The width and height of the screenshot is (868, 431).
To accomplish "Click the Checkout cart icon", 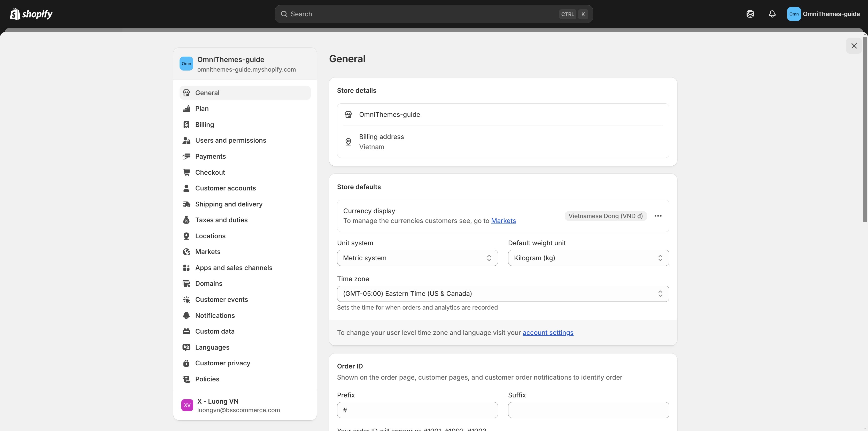I will point(186,172).
